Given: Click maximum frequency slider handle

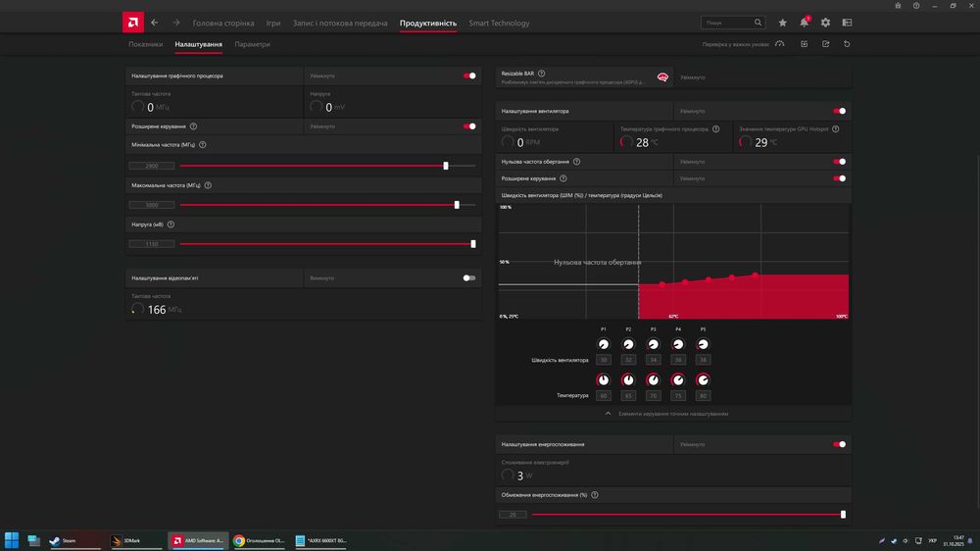Looking at the screenshot, I should (457, 205).
